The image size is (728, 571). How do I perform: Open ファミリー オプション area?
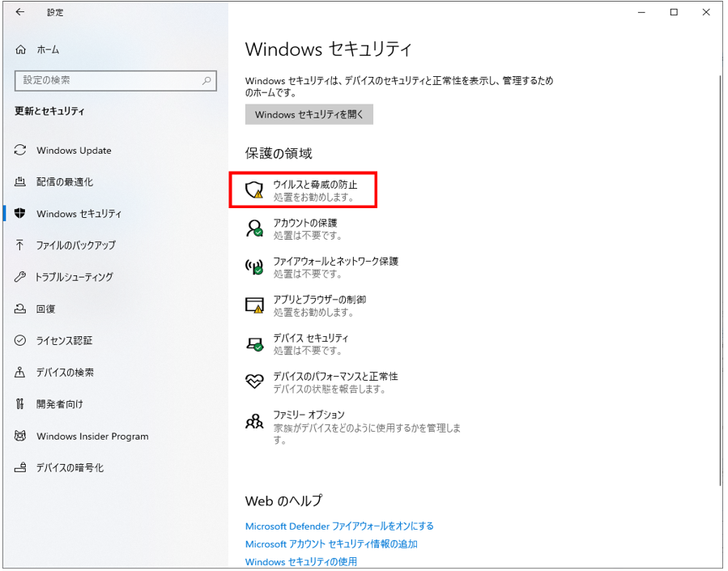coord(353,427)
